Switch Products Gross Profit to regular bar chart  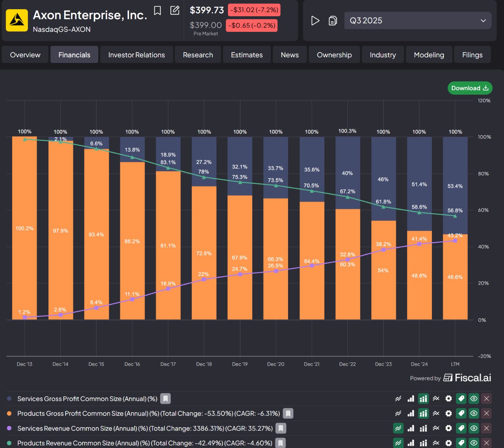[x=411, y=413]
